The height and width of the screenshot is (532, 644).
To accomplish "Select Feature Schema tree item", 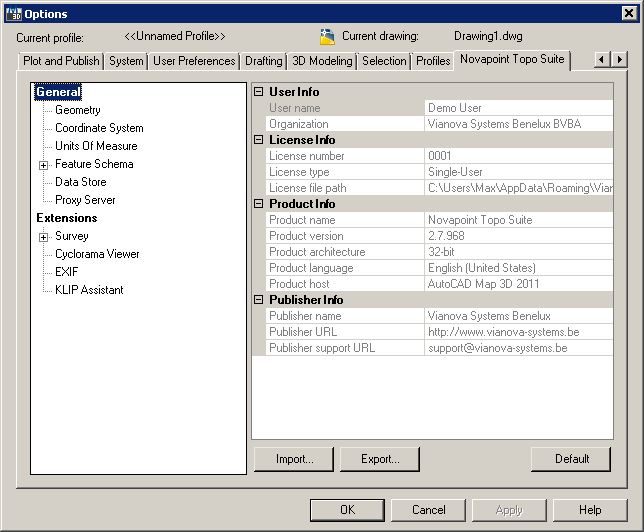I will point(94,164).
